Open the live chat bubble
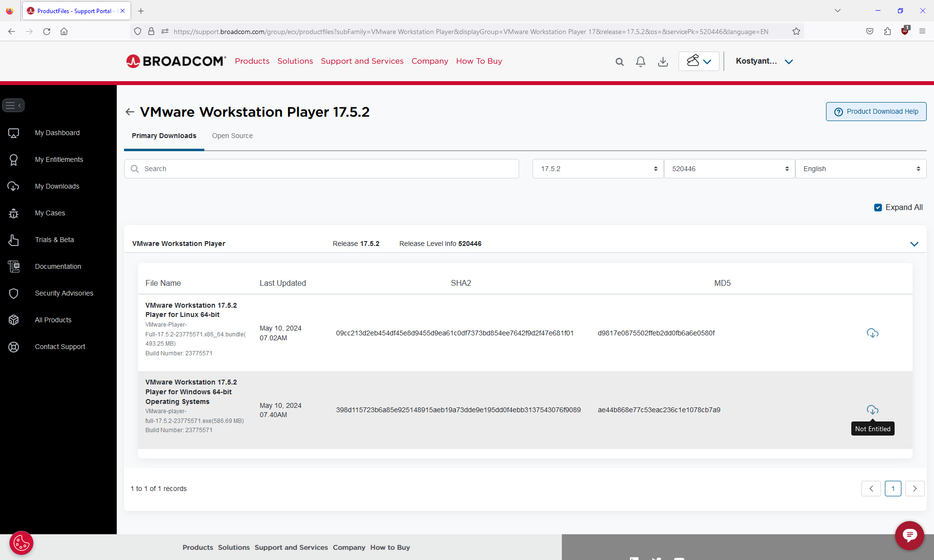Viewport: 934px width, 560px height. pos(909,535)
